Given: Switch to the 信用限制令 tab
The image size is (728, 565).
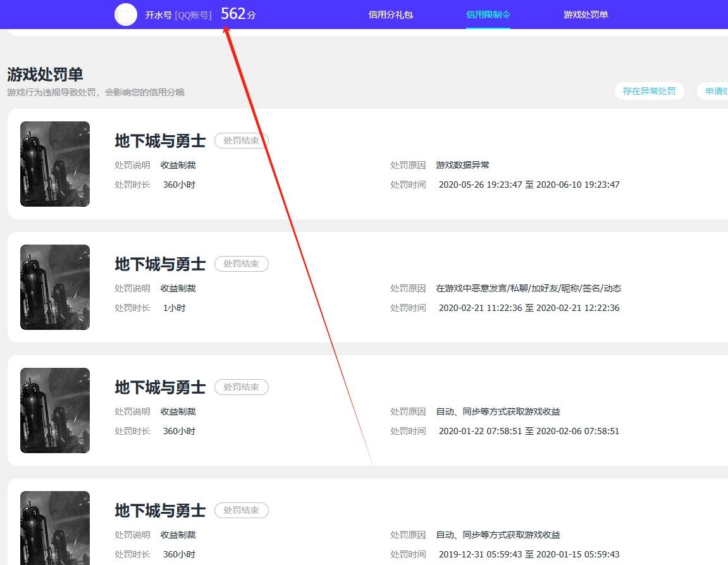Looking at the screenshot, I should pos(488,14).
